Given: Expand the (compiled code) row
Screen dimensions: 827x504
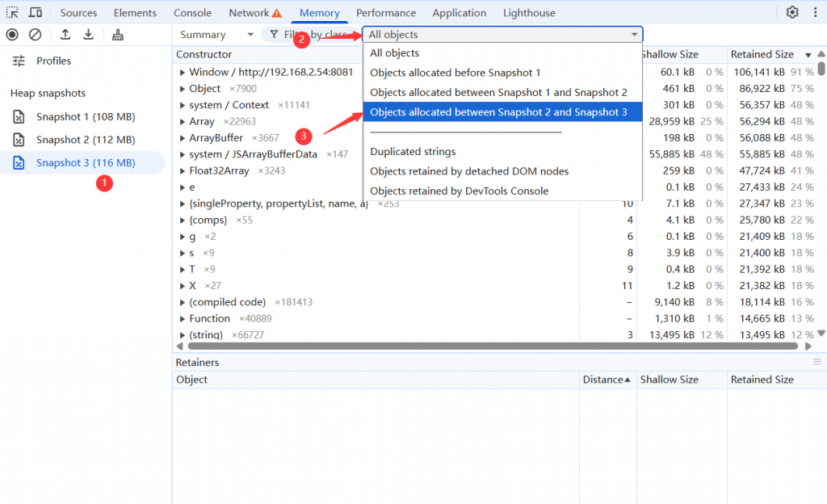Looking at the screenshot, I should pyautogui.click(x=183, y=302).
